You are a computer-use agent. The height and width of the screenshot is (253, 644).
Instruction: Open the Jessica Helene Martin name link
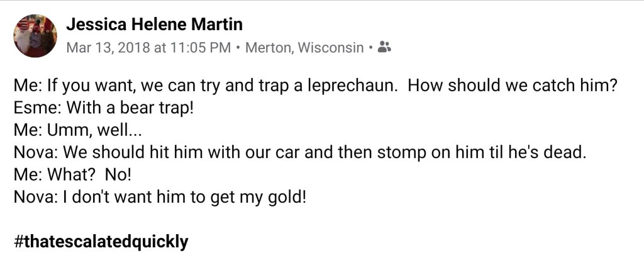pyautogui.click(x=154, y=25)
